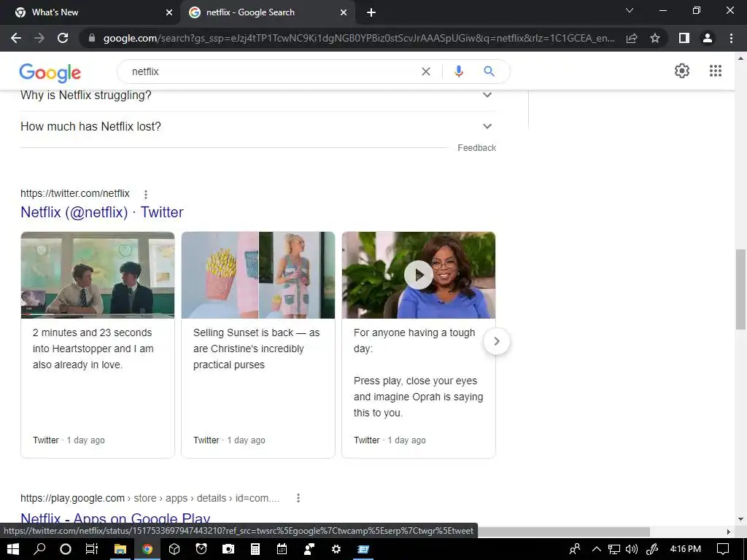Click the horizontal scrollbar at bottom

[x=564, y=532]
